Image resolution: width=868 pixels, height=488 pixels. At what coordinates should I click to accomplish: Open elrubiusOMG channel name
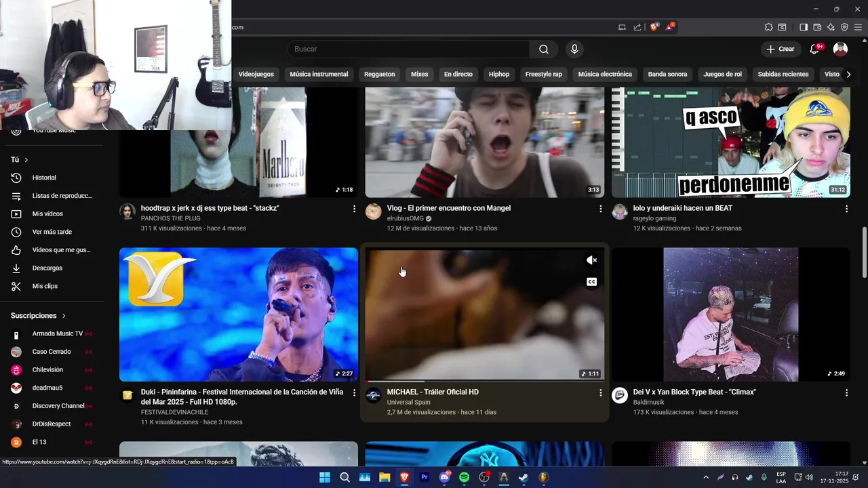click(x=405, y=218)
